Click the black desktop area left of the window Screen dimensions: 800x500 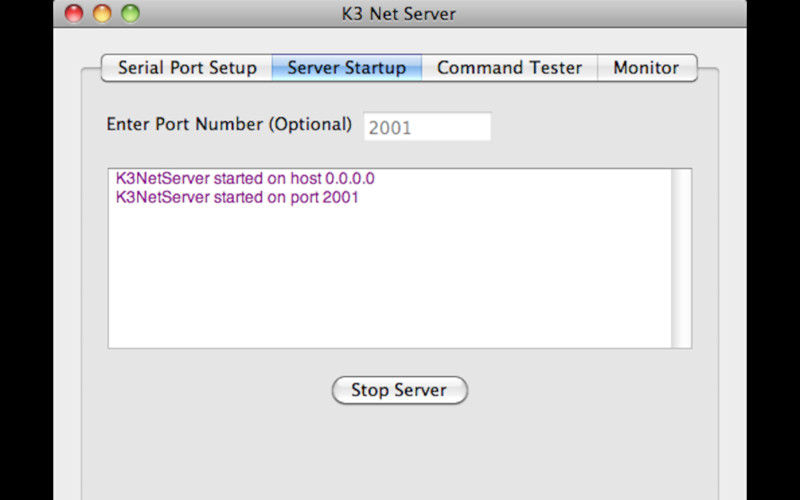point(26,250)
